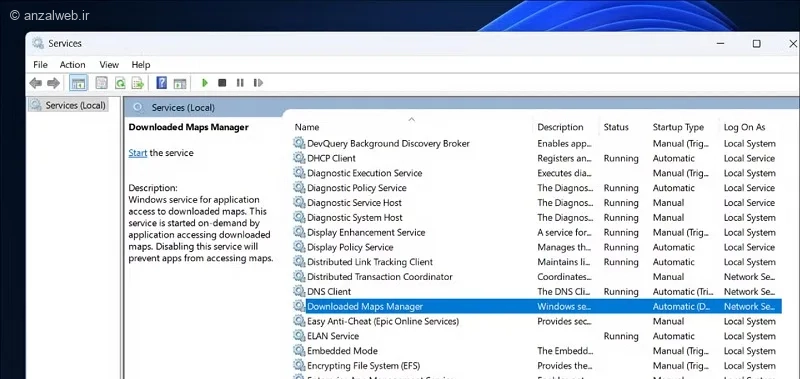Click the gear icon beside Diagnostic Execution Service
800x379 pixels.
click(299, 173)
